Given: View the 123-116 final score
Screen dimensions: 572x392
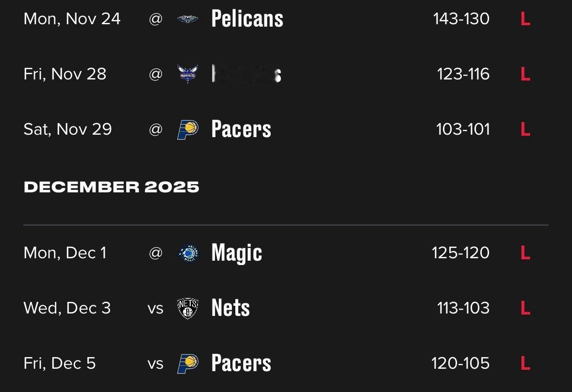Looking at the screenshot, I should point(463,74).
